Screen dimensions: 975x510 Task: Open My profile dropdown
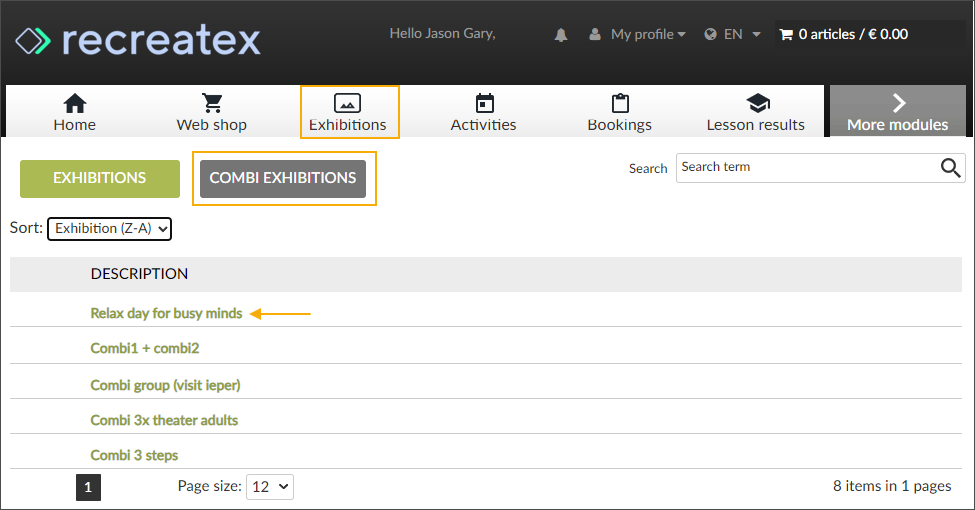[x=648, y=34]
